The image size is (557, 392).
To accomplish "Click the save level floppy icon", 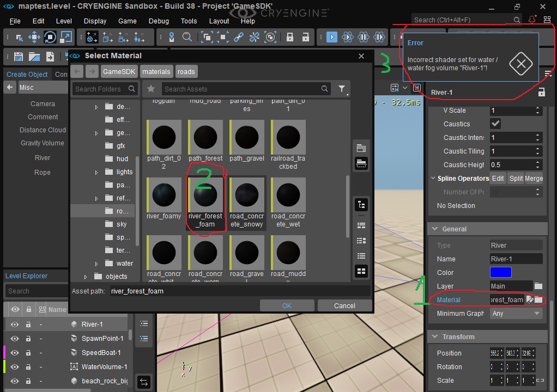I will click(x=19, y=57).
